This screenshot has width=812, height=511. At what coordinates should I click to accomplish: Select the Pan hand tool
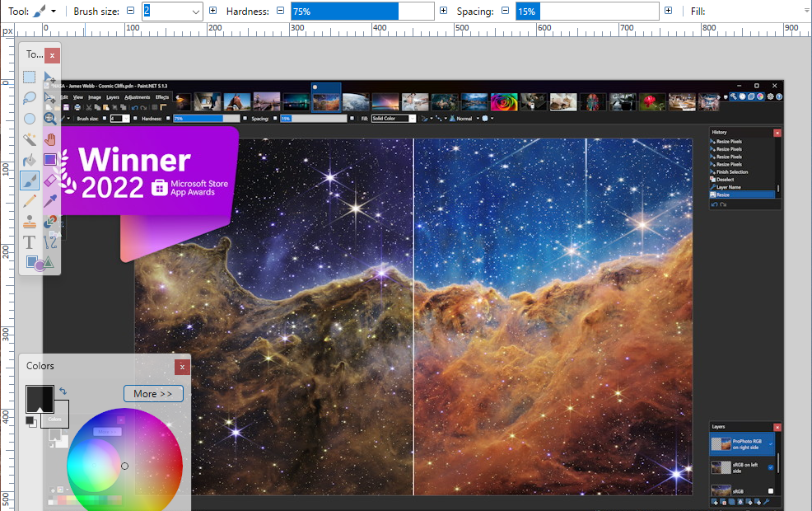49,139
